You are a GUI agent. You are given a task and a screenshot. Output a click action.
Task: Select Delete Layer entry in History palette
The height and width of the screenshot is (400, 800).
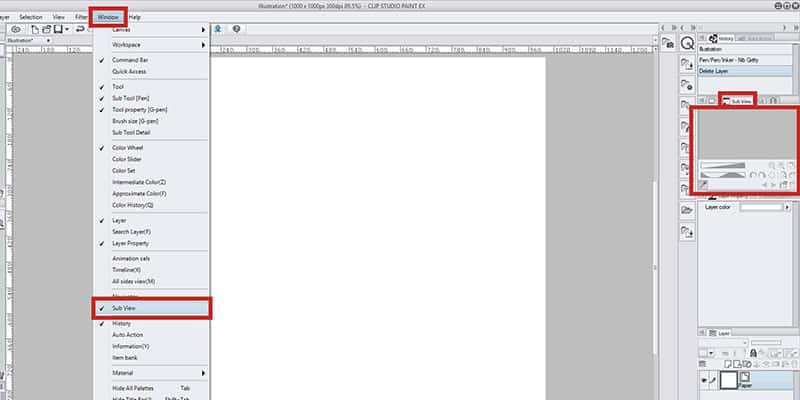tap(745, 71)
